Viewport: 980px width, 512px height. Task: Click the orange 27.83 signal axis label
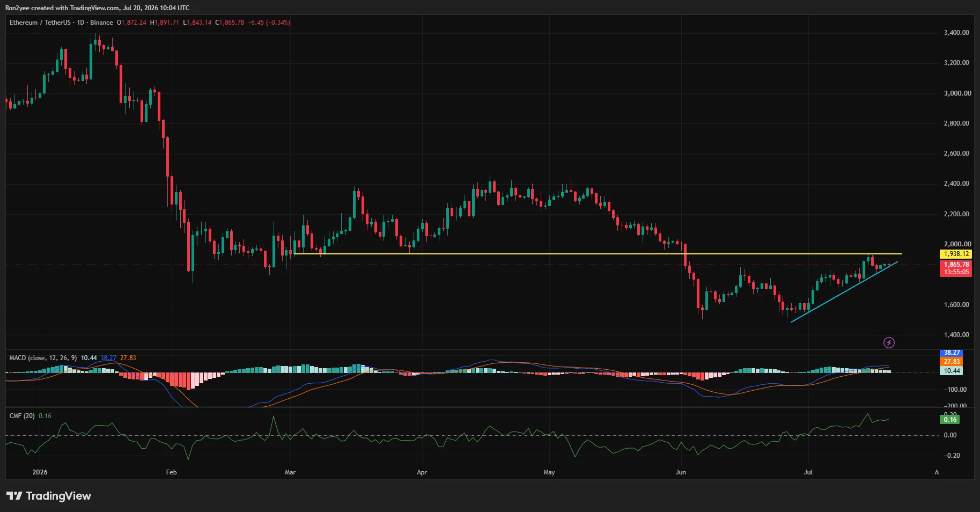click(x=952, y=362)
